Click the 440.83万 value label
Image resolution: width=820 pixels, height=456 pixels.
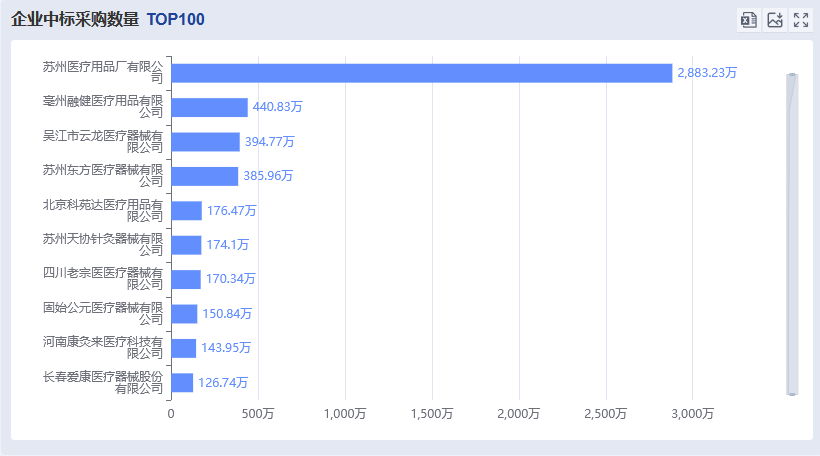click(x=277, y=107)
